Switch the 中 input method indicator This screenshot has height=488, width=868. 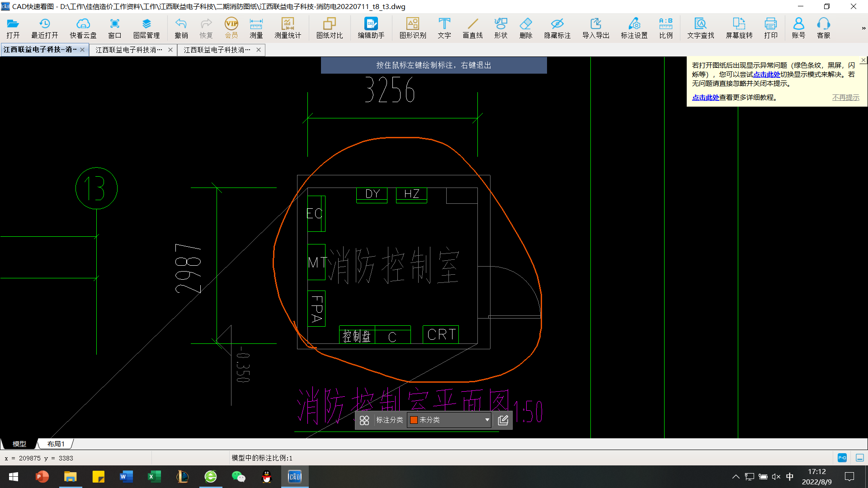click(790, 477)
